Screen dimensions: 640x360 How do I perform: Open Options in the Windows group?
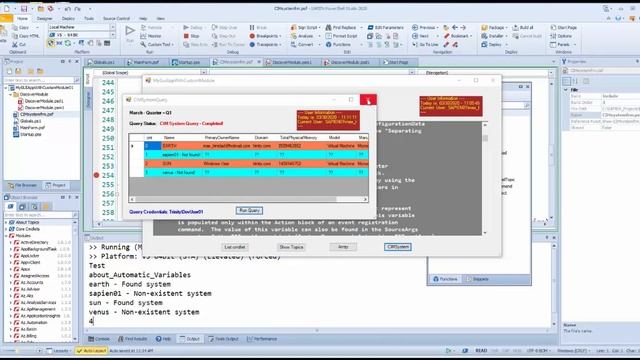pyautogui.click(x=561, y=36)
